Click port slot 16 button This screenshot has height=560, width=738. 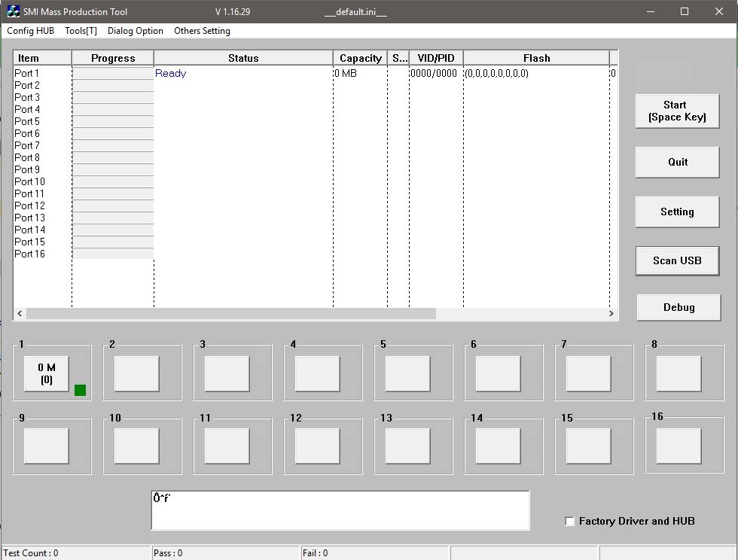coord(679,446)
